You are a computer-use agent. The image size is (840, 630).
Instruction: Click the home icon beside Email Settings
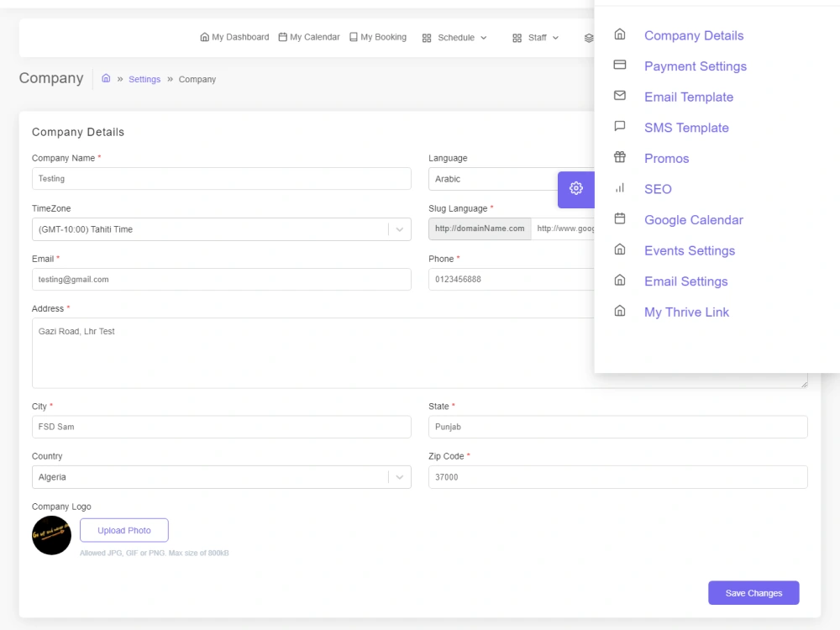619,280
